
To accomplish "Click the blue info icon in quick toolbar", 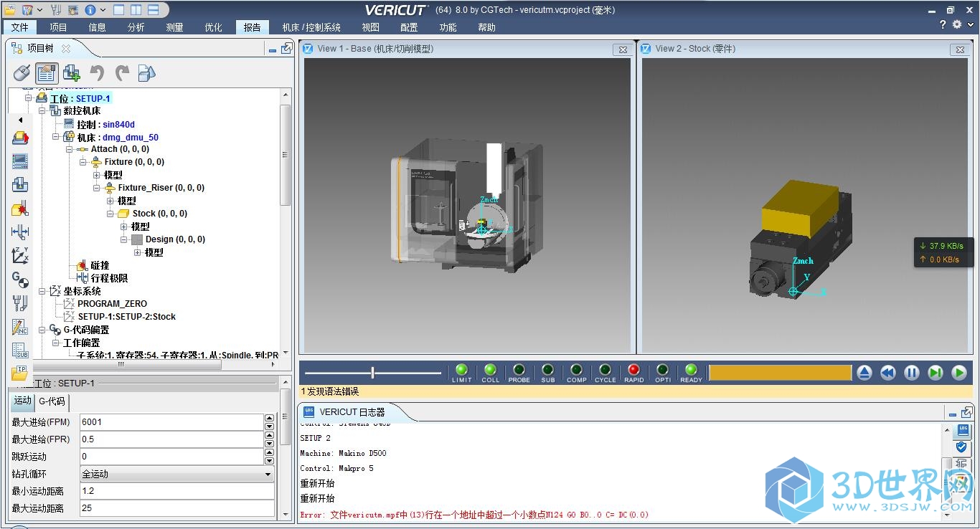I will click(90, 10).
